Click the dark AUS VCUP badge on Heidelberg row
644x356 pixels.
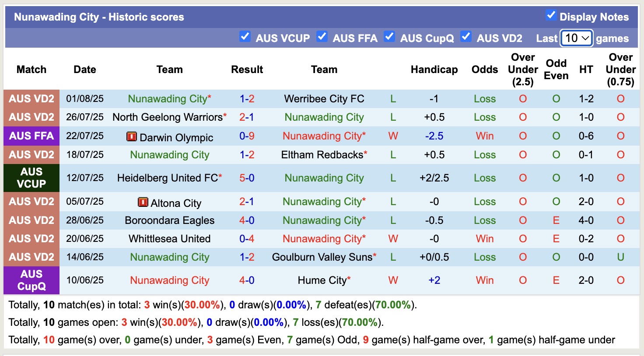click(x=31, y=178)
